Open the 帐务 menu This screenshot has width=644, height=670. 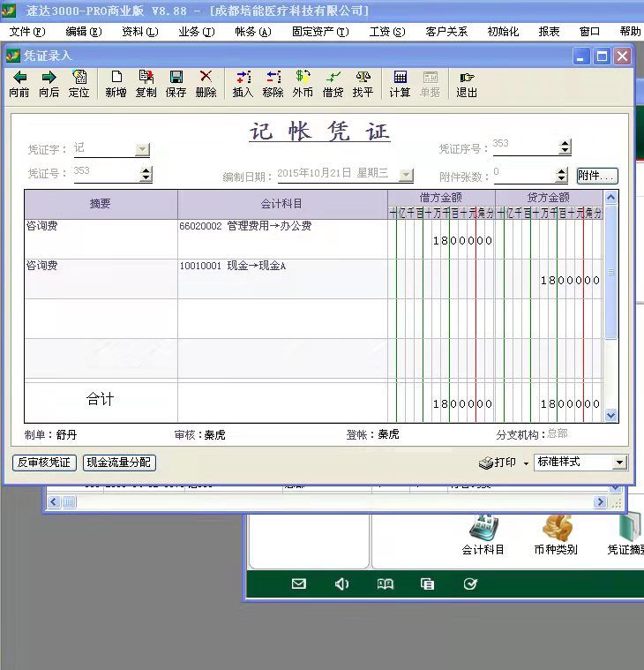(251, 31)
